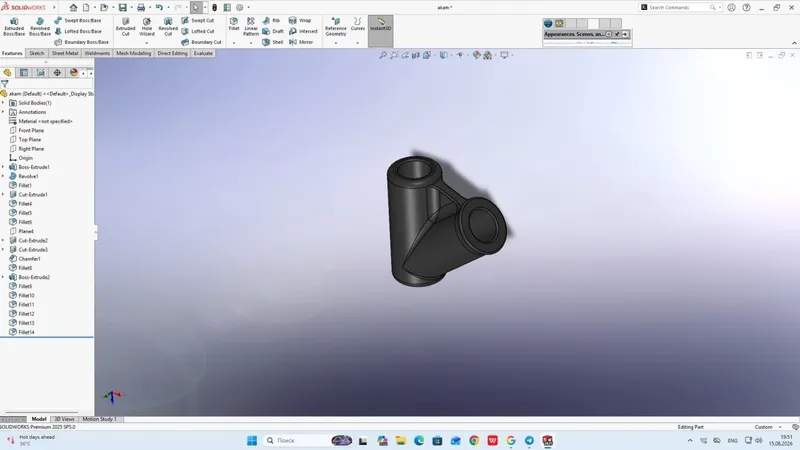Click the Section View icon
This screenshot has height=450, width=800.
416,55
